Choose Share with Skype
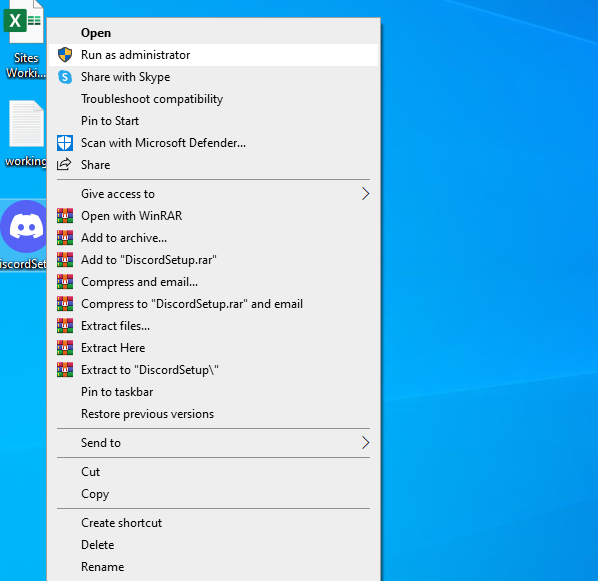The width and height of the screenshot is (598, 581). (x=214, y=77)
